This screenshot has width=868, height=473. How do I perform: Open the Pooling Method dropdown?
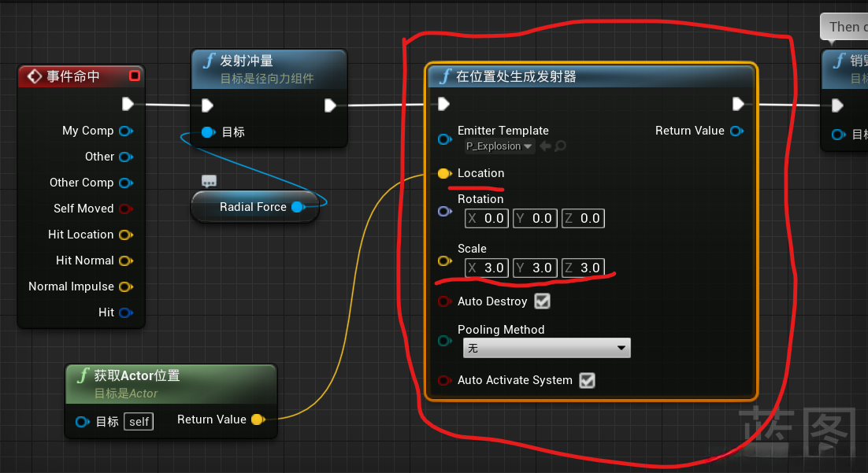tap(547, 348)
